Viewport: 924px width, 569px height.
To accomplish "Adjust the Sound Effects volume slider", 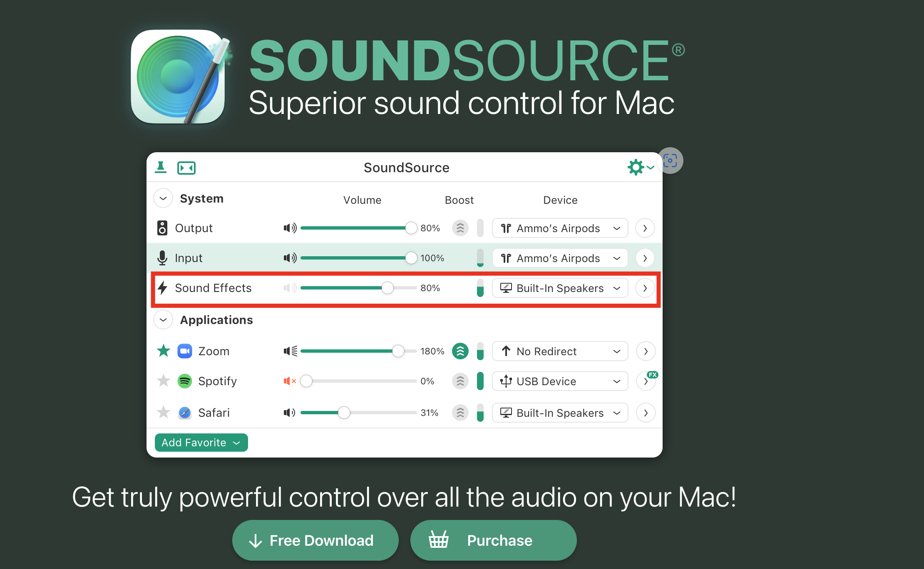I will 358,288.
